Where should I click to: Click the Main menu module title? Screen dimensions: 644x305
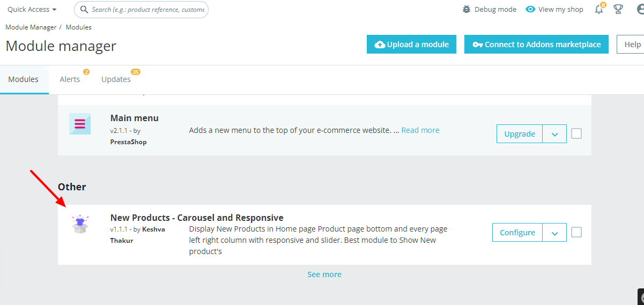(135, 118)
